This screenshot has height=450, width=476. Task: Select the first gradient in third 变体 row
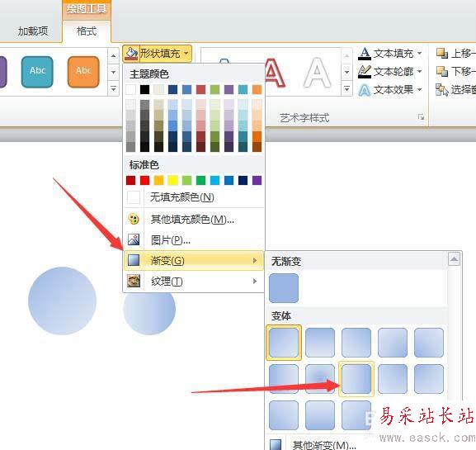(284, 415)
